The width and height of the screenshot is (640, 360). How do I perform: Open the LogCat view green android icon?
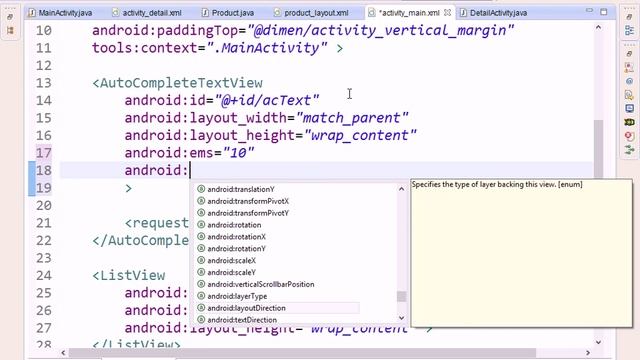629,122
